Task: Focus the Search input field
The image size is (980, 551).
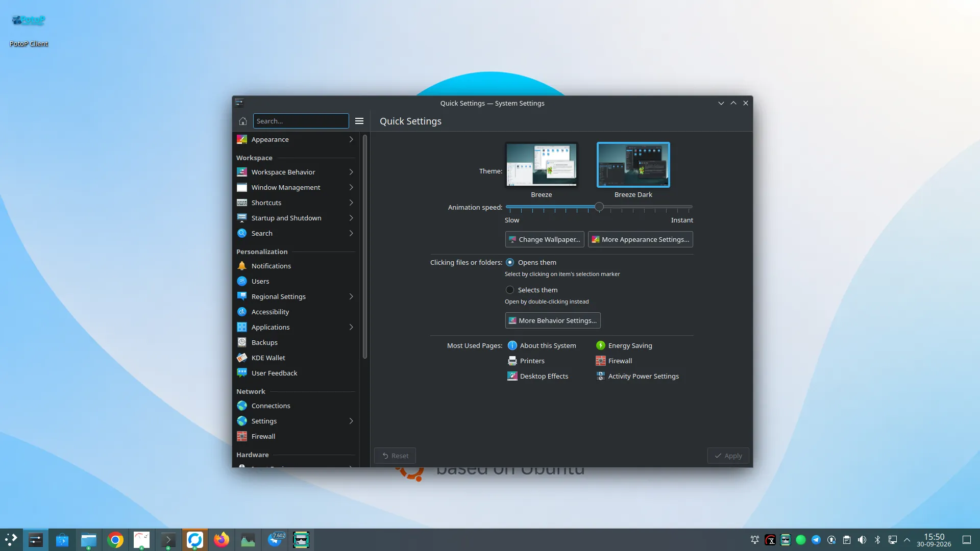Action: tap(301, 121)
